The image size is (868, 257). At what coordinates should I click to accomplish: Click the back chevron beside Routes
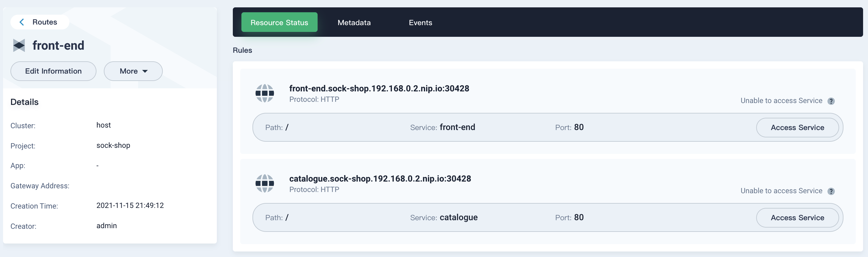click(x=22, y=22)
